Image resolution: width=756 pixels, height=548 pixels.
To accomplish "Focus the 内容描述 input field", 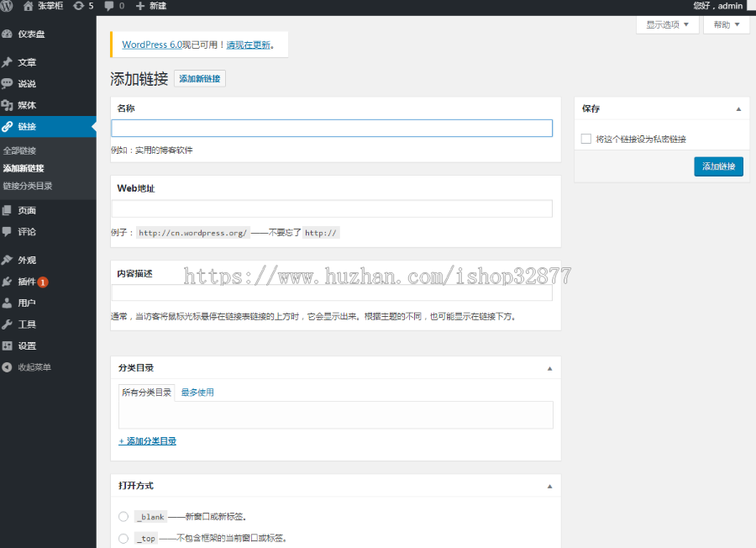I will point(332,292).
